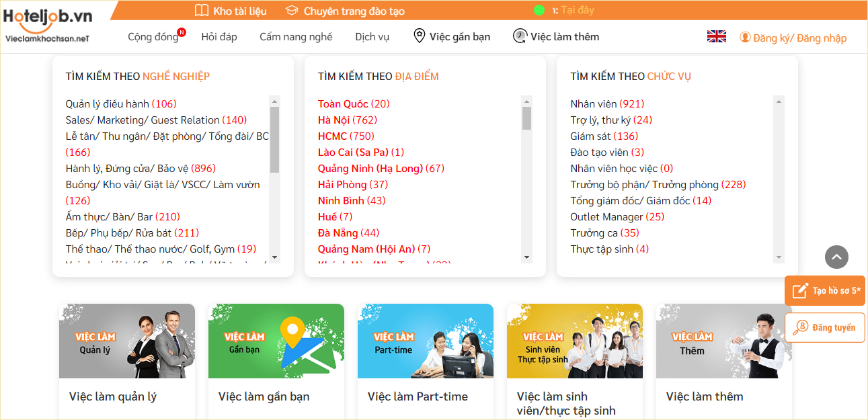Open the Việc làm Thêm bartender thumbnail
Screen dimensions: 868x420
724,341
